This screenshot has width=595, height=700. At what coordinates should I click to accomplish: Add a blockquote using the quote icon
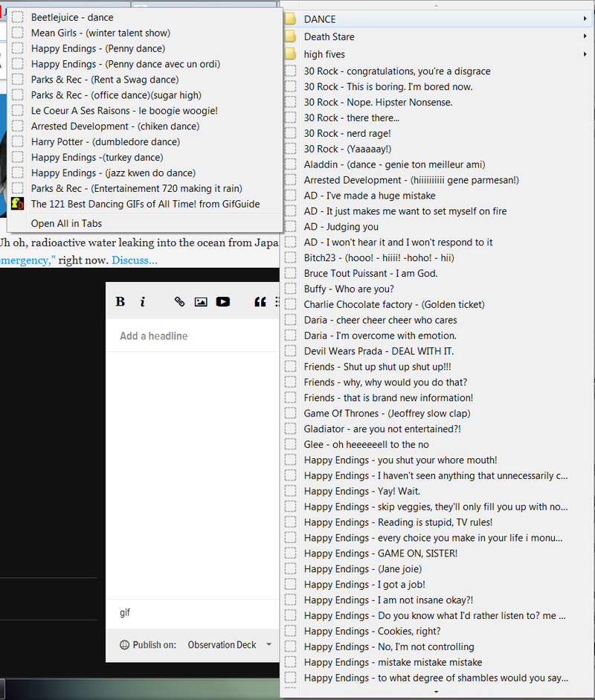(260, 302)
